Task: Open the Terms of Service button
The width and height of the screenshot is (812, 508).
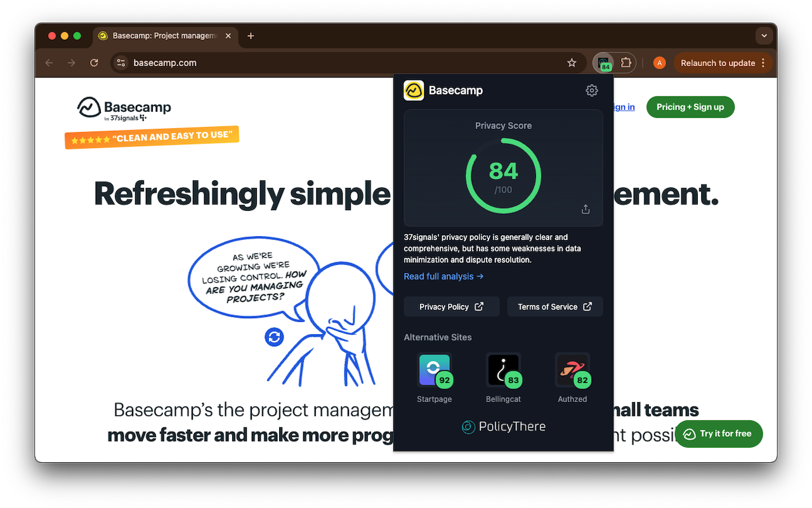Action: coord(555,307)
